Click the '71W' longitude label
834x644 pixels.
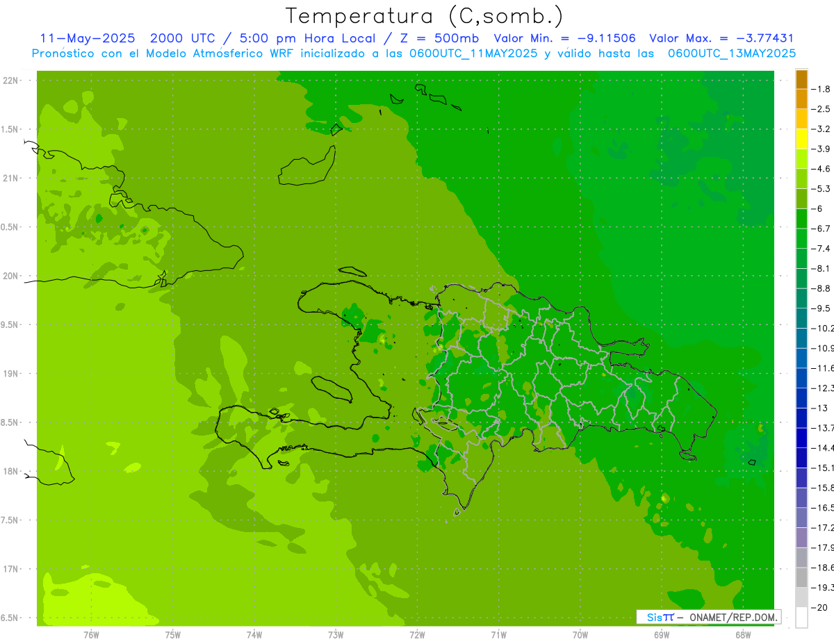tap(498, 634)
